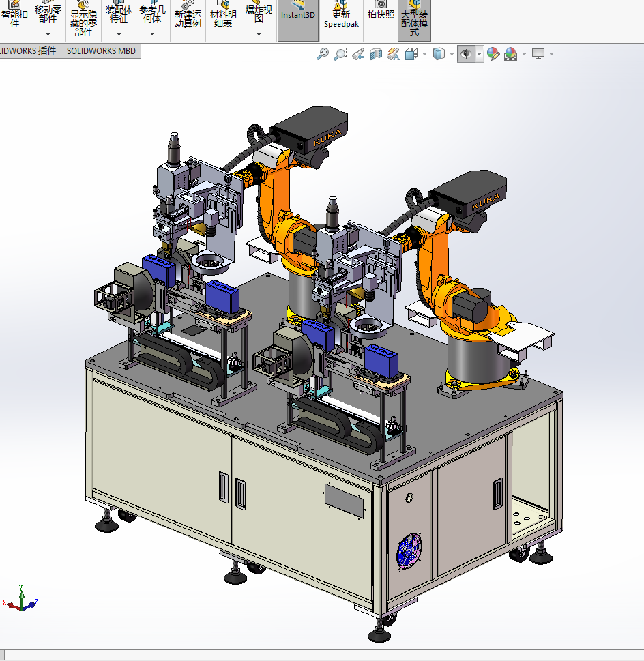
Task: Expand the Hide/Show Items dropdown arrow
Action: [x=479, y=54]
